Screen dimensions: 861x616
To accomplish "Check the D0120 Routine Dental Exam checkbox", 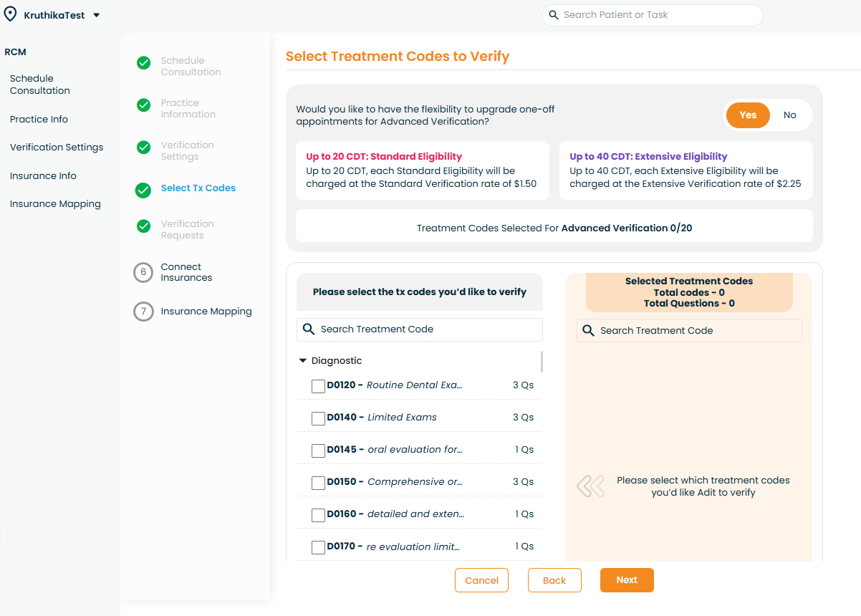I will click(x=319, y=386).
